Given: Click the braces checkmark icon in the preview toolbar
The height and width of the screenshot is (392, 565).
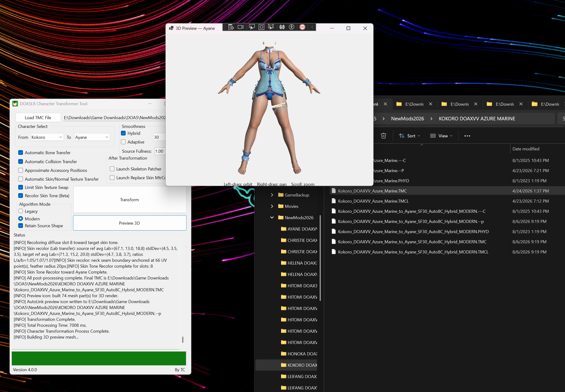Looking at the screenshot, I should tap(282, 27).
